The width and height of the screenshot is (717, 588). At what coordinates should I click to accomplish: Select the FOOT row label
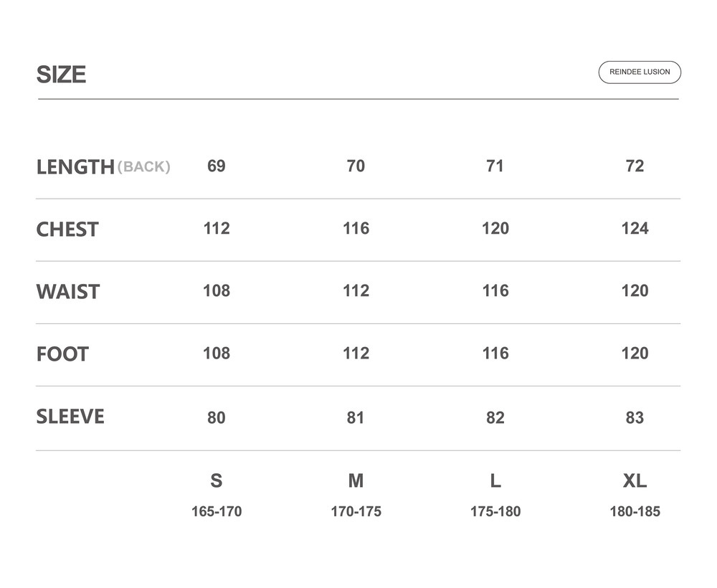[62, 354]
